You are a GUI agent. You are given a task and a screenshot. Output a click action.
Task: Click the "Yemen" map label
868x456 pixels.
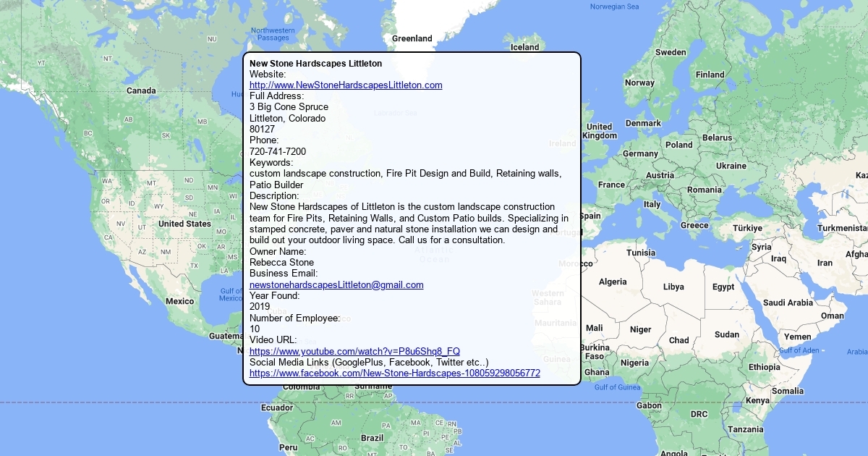(x=797, y=337)
